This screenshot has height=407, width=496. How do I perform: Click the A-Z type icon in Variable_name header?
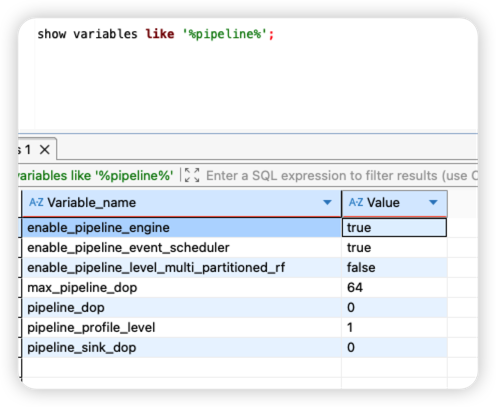[x=36, y=202]
